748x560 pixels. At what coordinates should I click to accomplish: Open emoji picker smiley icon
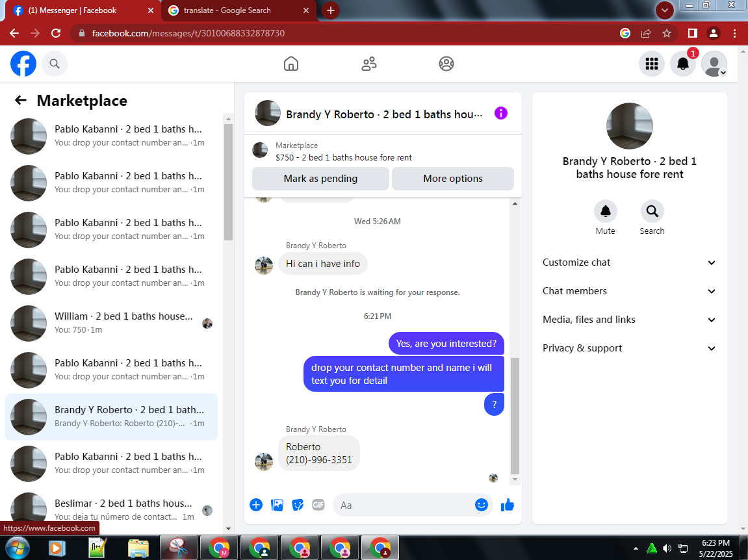click(482, 505)
